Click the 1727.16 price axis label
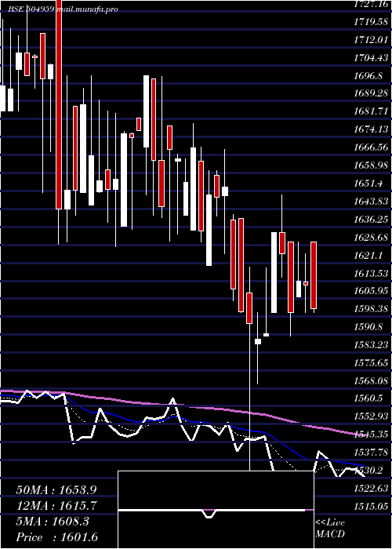The height and width of the screenshot is (549, 392). pyautogui.click(x=371, y=4)
